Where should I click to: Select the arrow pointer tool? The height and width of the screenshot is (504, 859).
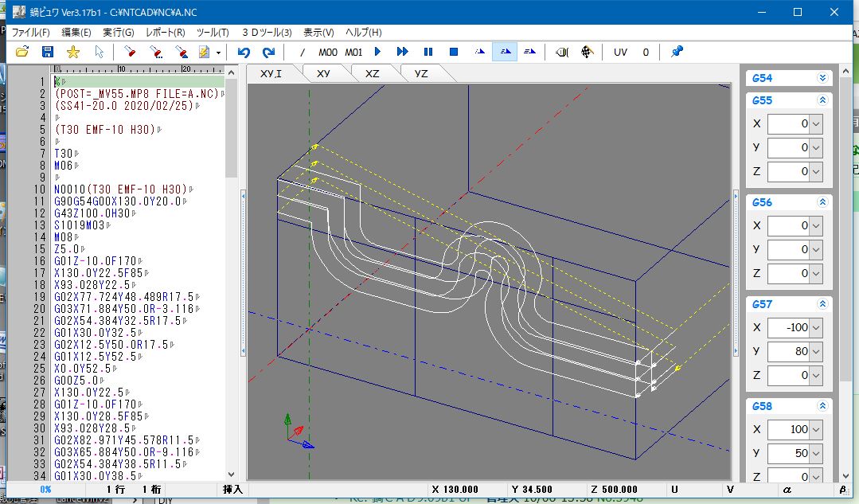pyautogui.click(x=99, y=52)
